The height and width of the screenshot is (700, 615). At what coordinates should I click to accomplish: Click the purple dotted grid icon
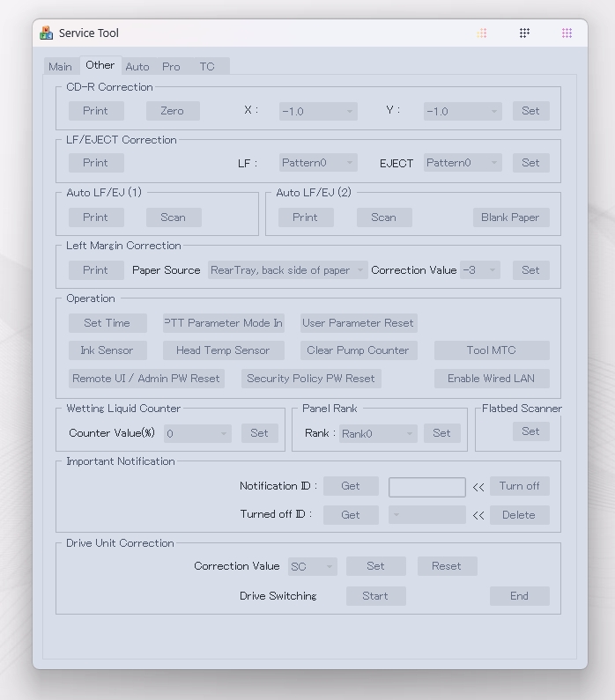[x=567, y=33]
